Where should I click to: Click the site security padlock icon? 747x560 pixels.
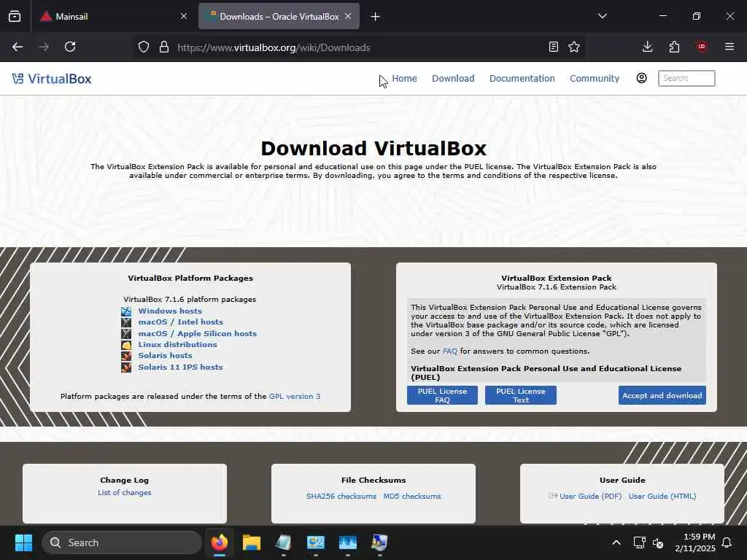click(x=164, y=47)
